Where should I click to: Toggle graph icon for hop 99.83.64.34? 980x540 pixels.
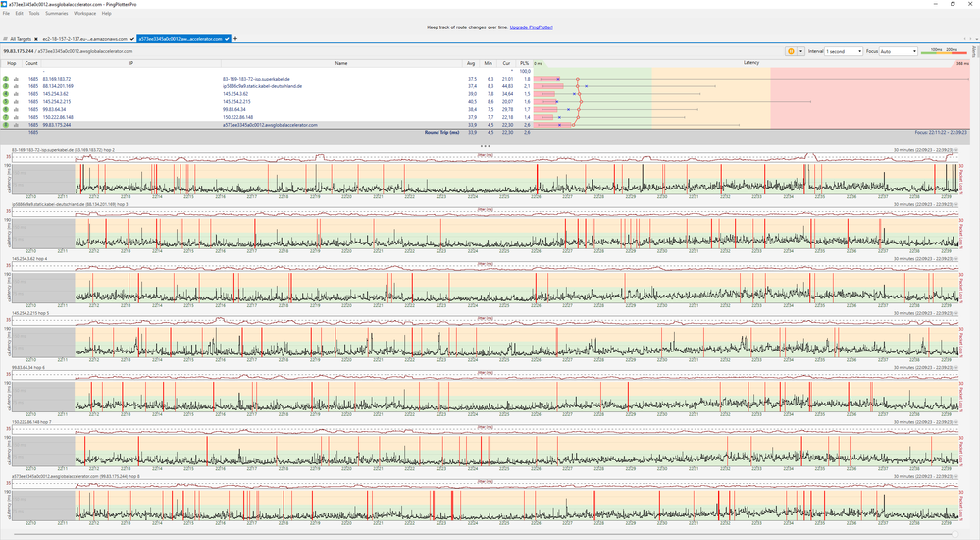click(16, 109)
